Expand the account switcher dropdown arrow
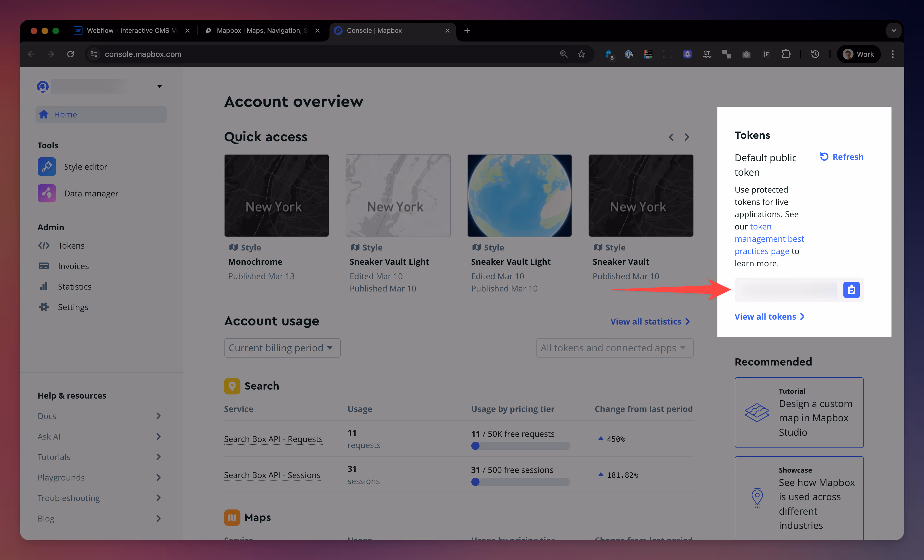Screen dimensions: 924x560 159,87
